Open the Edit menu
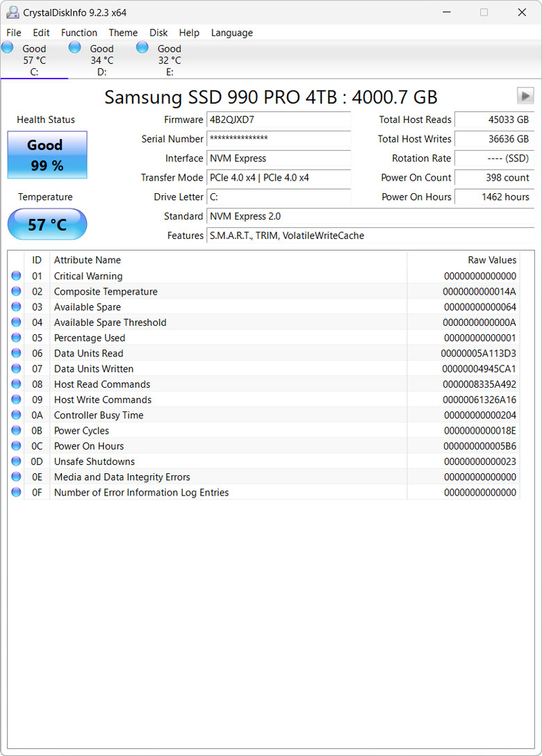The height and width of the screenshot is (756, 542). tap(41, 33)
